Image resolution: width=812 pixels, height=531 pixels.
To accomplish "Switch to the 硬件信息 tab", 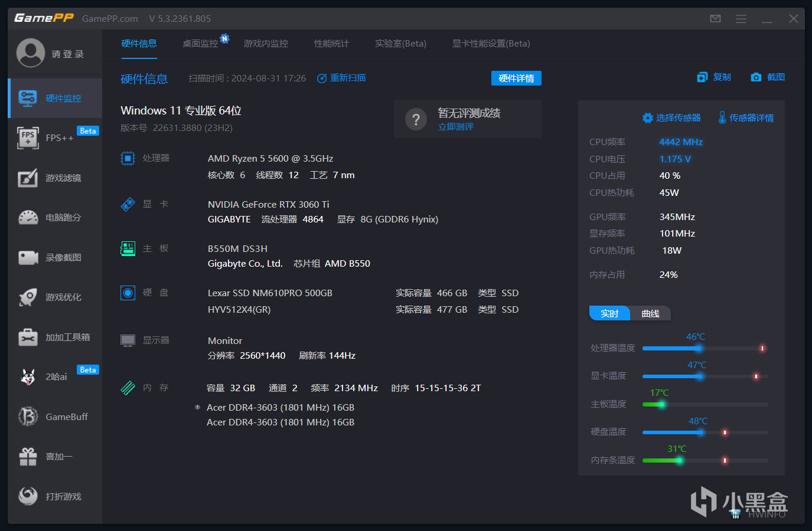I will click(x=139, y=44).
